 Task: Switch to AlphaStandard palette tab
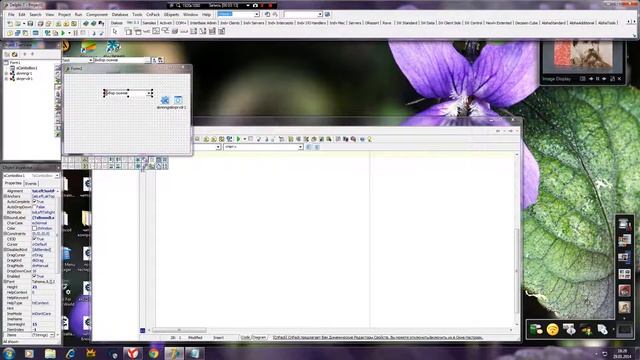coord(553,23)
